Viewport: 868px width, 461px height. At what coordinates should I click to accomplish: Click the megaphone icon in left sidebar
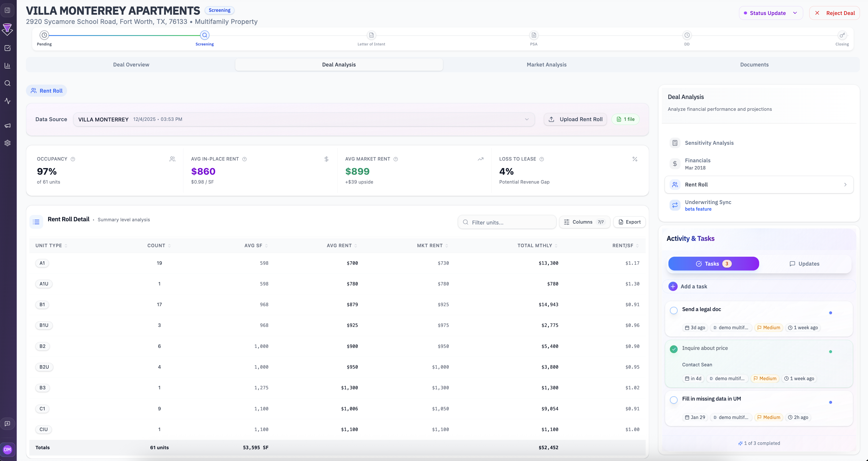click(7, 125)
